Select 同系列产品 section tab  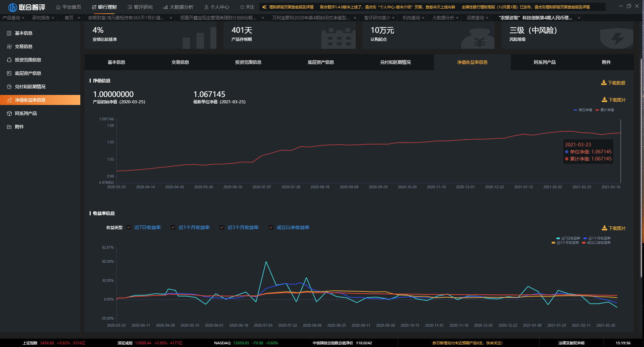[x=545, y=62]
